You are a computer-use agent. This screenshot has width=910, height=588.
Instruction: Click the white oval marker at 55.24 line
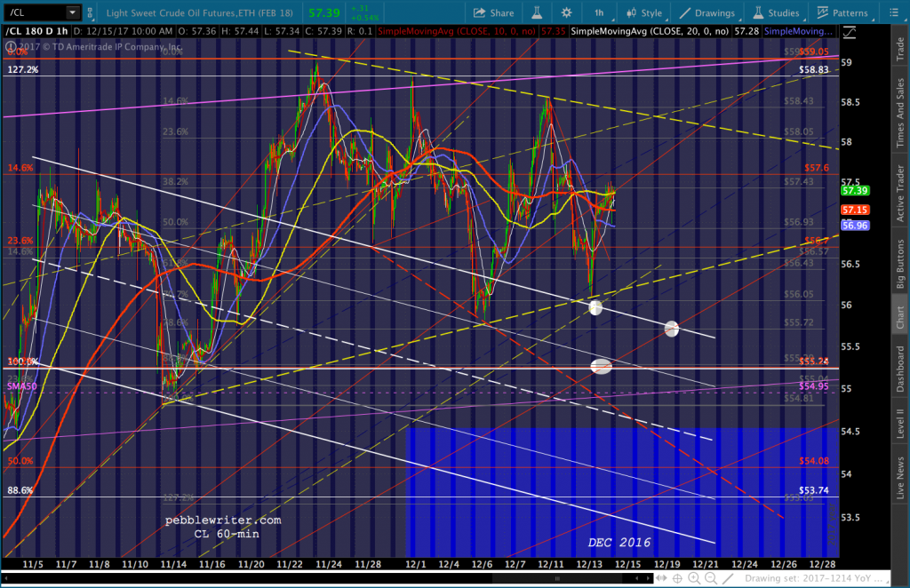(602, 366)
